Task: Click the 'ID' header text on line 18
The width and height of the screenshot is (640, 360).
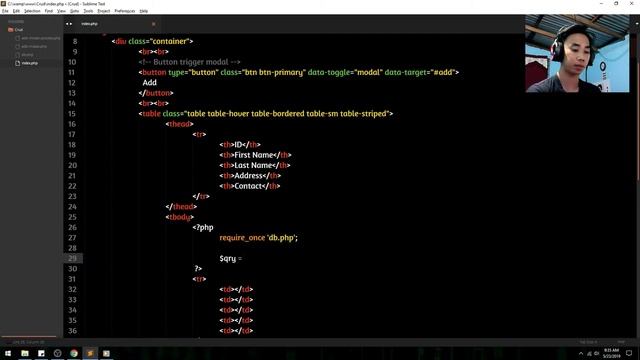Action: point(238,145)
